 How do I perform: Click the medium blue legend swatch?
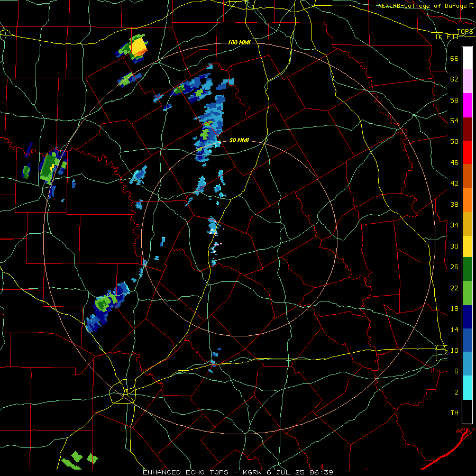coord(467,340)
